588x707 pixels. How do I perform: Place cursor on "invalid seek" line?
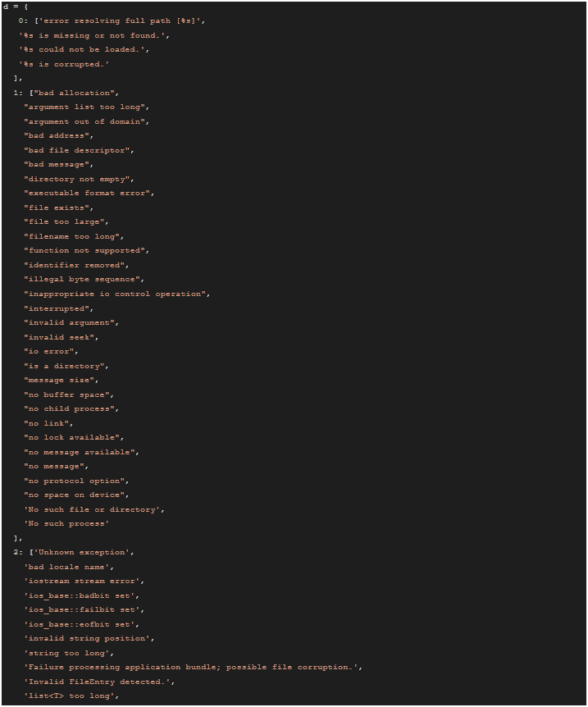(62, 337)
